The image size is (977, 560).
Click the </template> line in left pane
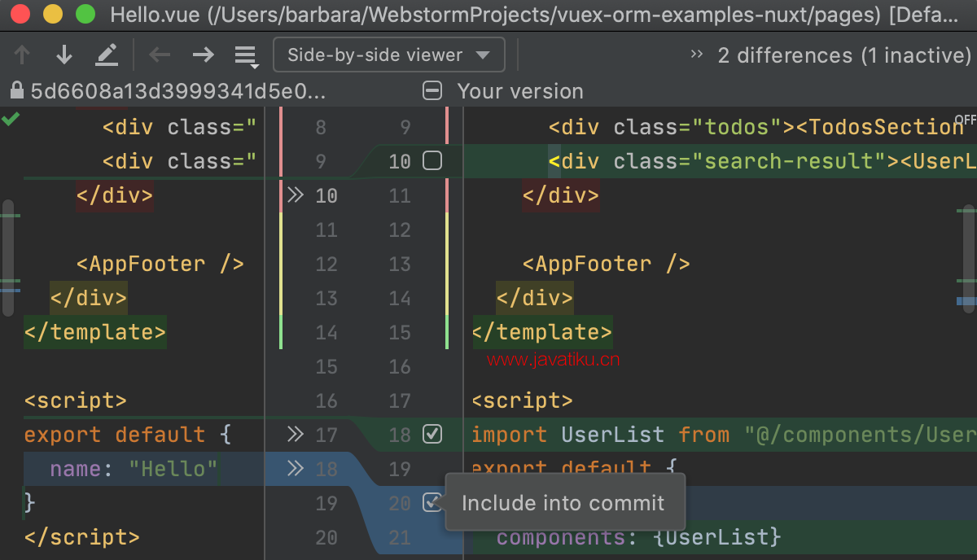point(95,332)
